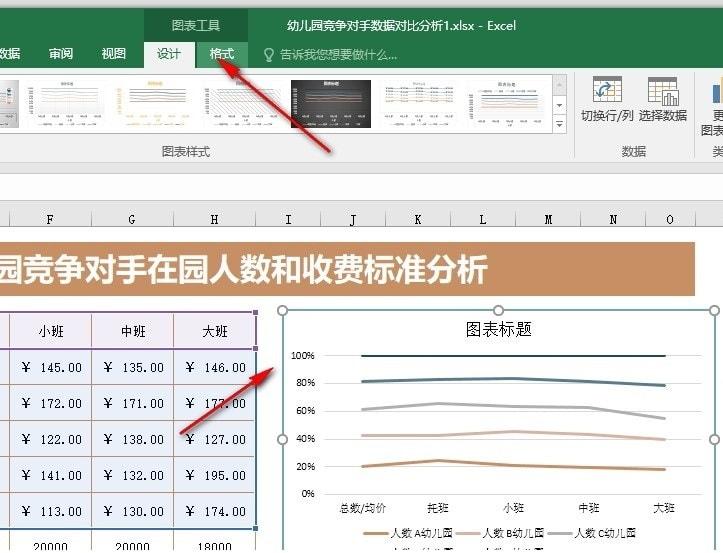Open the 格式 (Format) ribbon tab
Image resolution: width=723 pixels, height=553 pixels.
(222, 54)
